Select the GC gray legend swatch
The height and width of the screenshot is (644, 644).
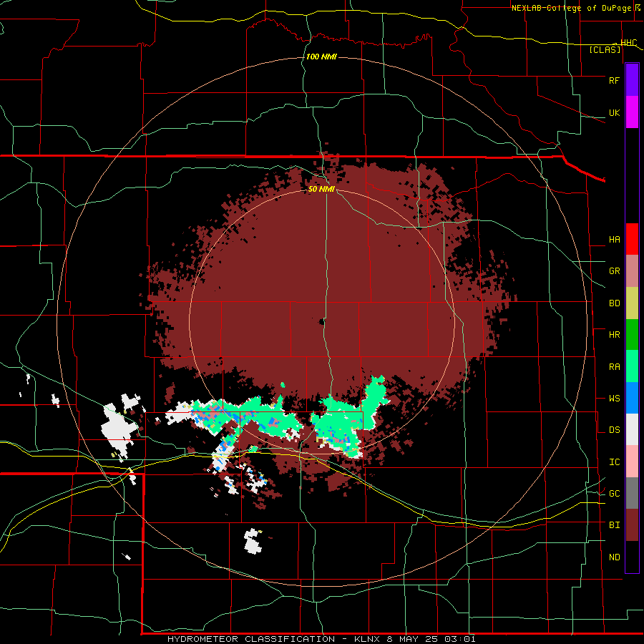(x=632, y=493)
